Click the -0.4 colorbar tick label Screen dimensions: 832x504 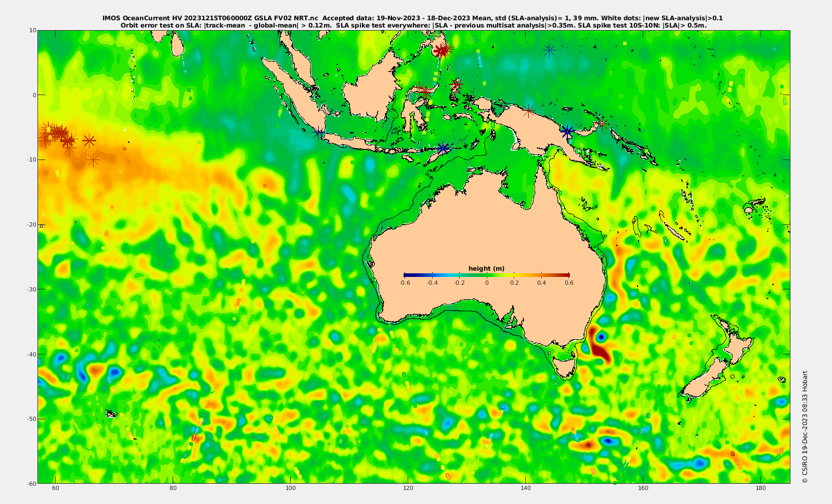(432, 283)
